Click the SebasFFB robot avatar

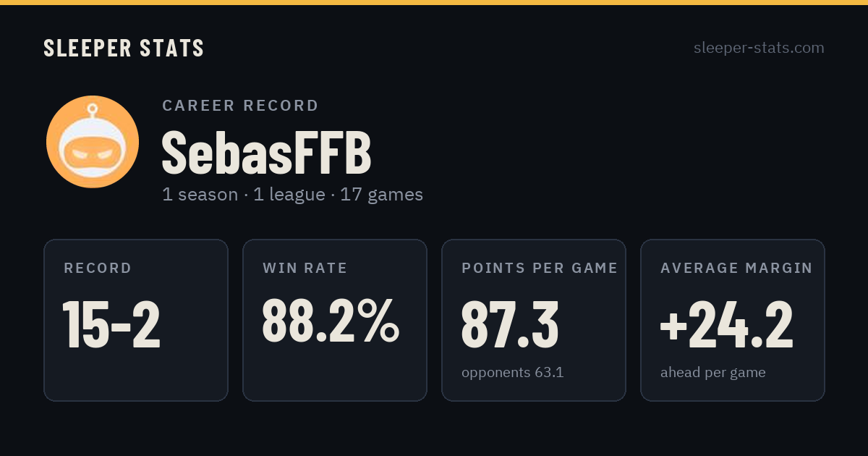point(93,142)
